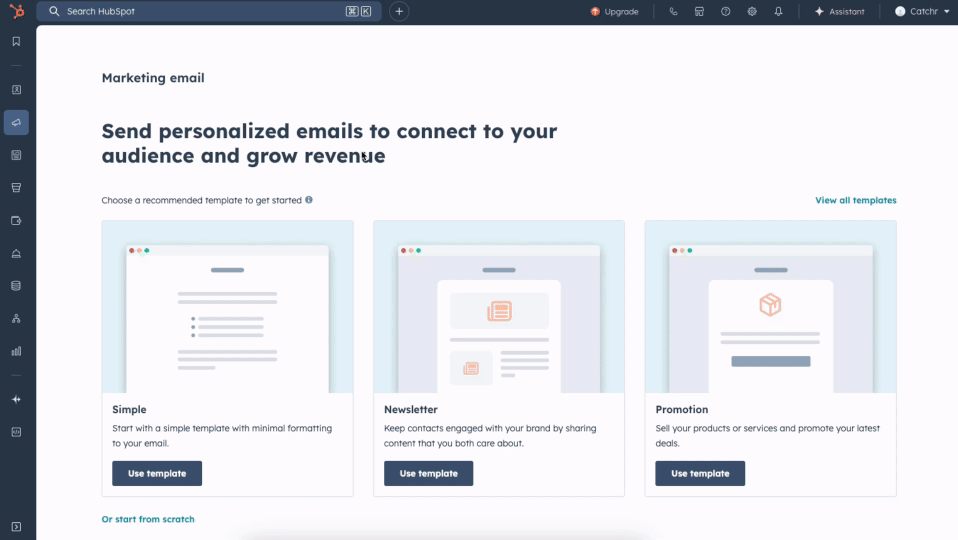The image size is (958, 540).
Task: Open the Catchr account dropdown
Action: click(x=922, y=11)
